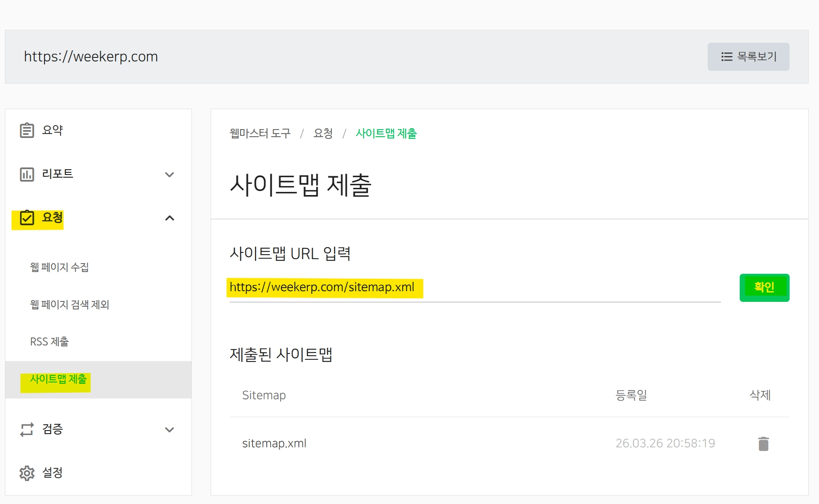This screenshot has width=819, height=504.
Task: Open settings via the 설정 gear icon
Action: [x=27, y=473]
